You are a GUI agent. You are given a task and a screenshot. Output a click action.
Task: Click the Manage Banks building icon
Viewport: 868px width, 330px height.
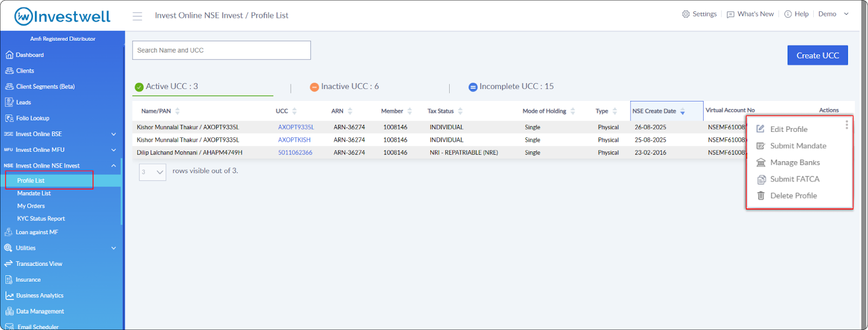(761, 162)
